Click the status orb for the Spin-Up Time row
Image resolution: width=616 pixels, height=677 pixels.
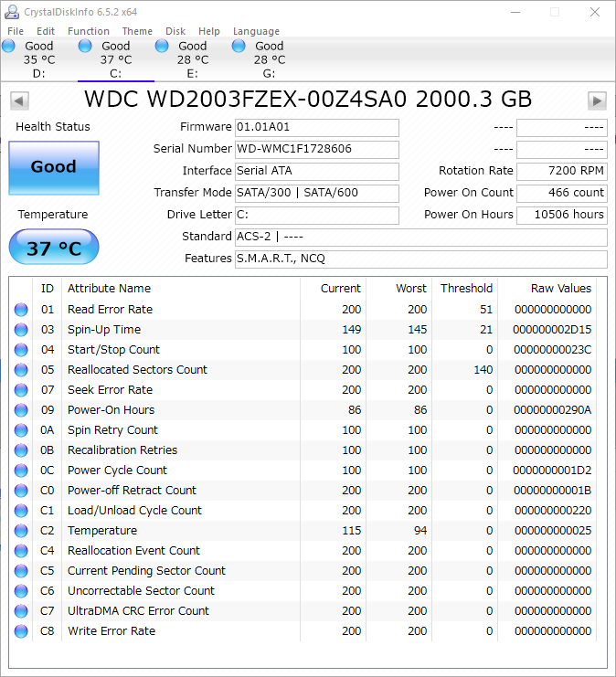[x=21, y=330]
